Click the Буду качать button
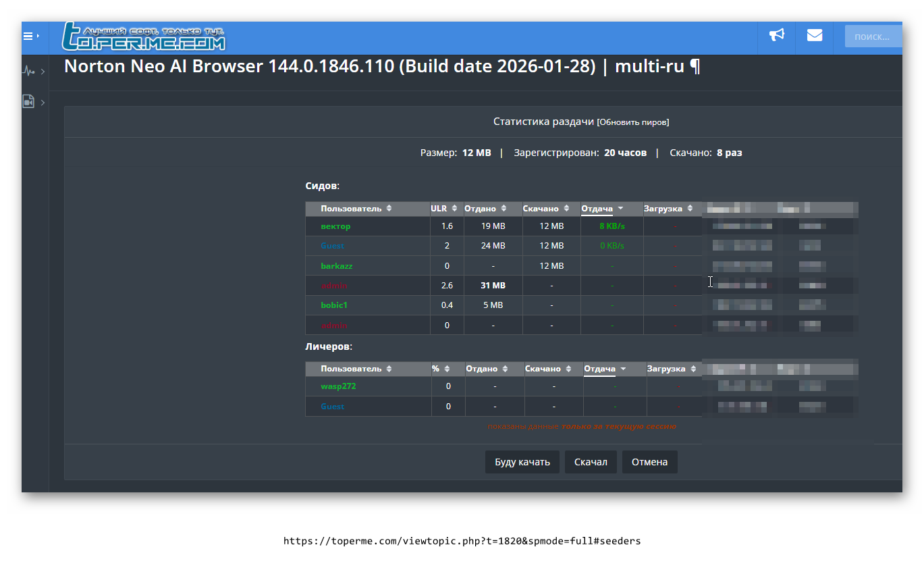Viewport: 924px width, 568px height. tap(522, 462)
